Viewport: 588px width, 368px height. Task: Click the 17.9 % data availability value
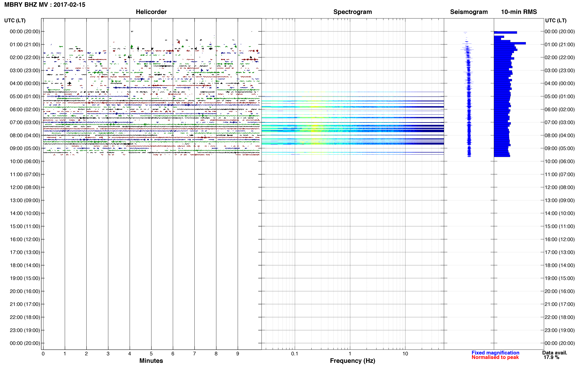[552, 357]
